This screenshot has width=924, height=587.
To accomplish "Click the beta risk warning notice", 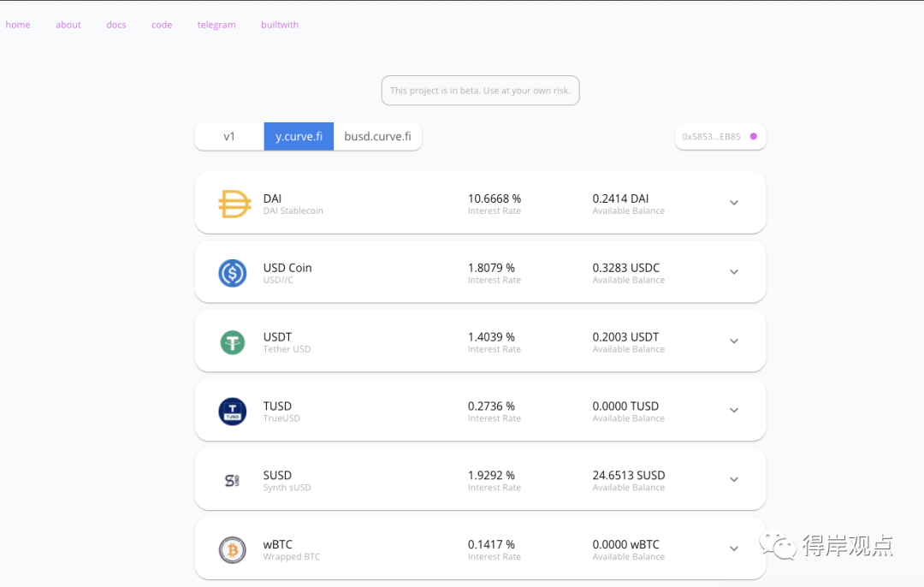I will click(x=480, y=90).
